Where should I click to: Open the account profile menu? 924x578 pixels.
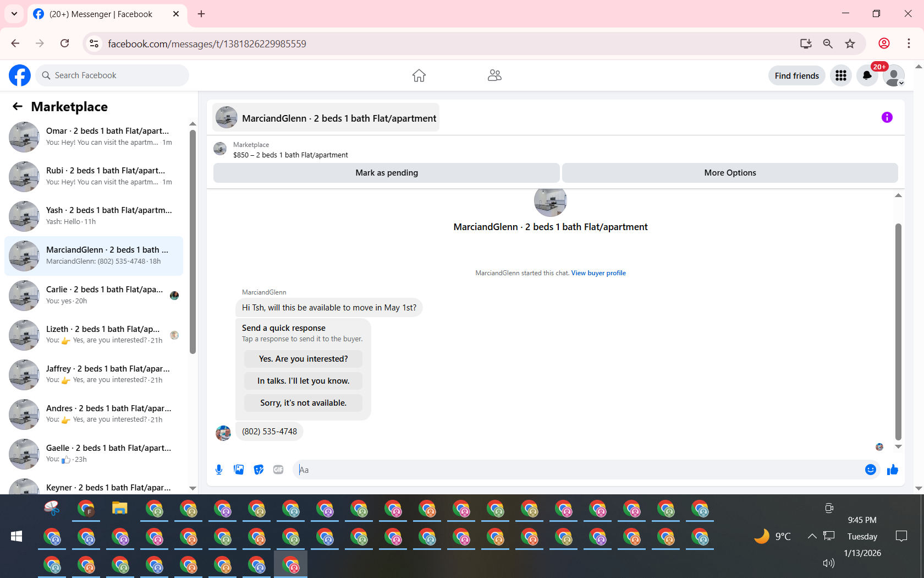894,75
